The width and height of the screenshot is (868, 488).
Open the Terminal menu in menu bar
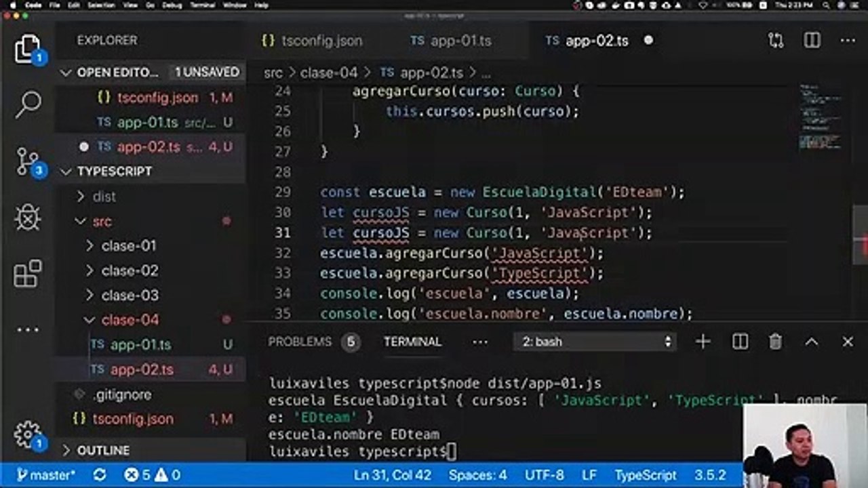203,5
